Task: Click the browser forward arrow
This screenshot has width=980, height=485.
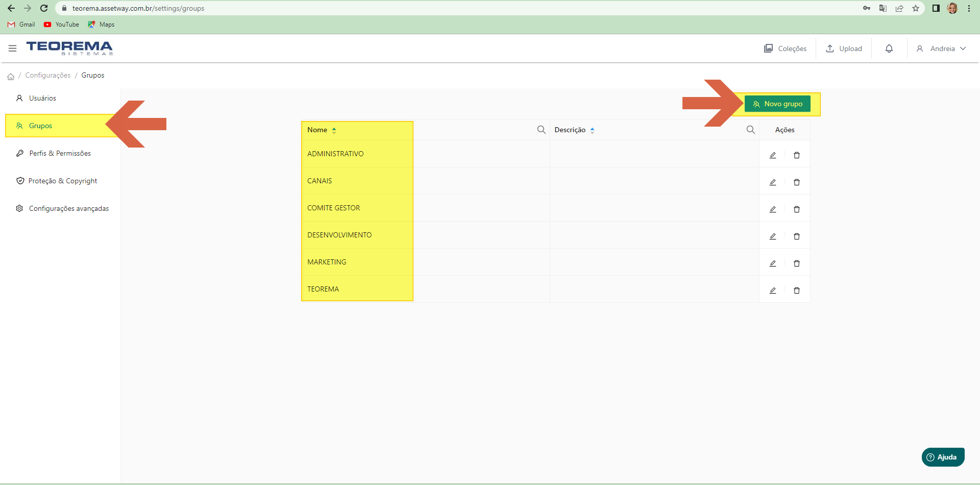Action: click(x=28, y=8)
